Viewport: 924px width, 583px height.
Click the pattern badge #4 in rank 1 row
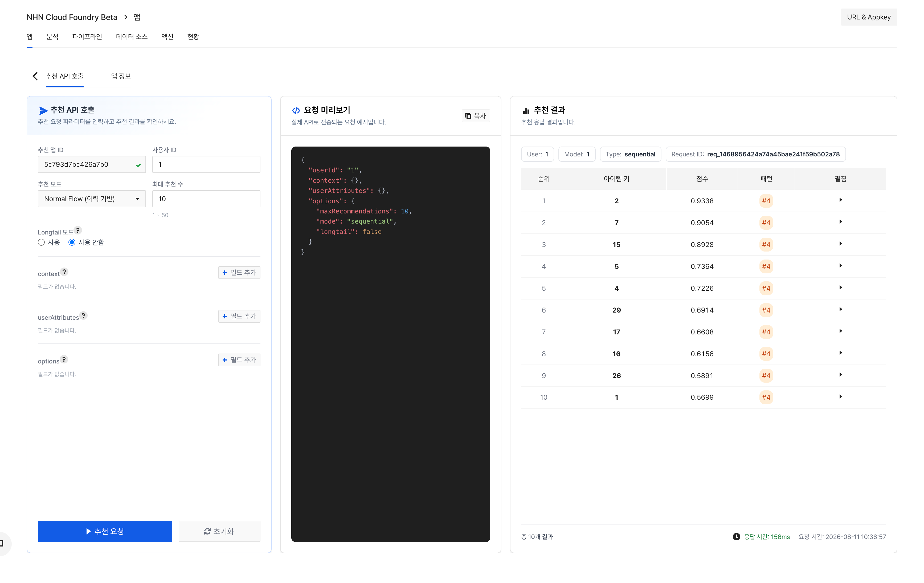point(766,201)
